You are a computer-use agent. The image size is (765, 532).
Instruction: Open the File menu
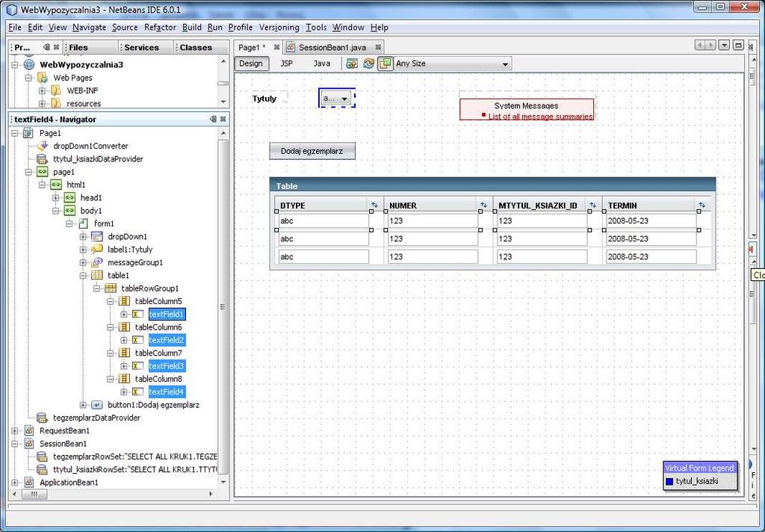click(x=15, y=28)
